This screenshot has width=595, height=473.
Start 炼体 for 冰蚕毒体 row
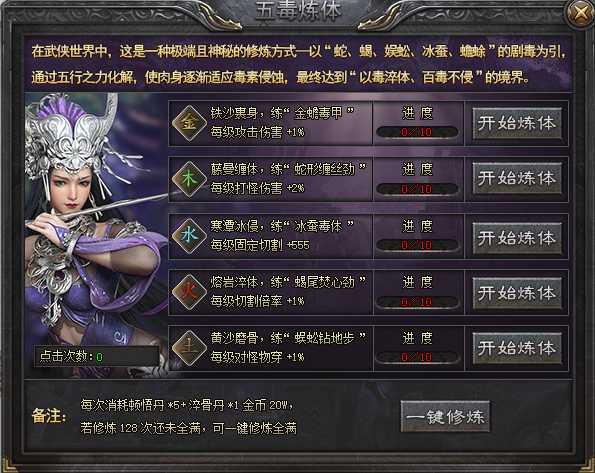click(517, 238)
